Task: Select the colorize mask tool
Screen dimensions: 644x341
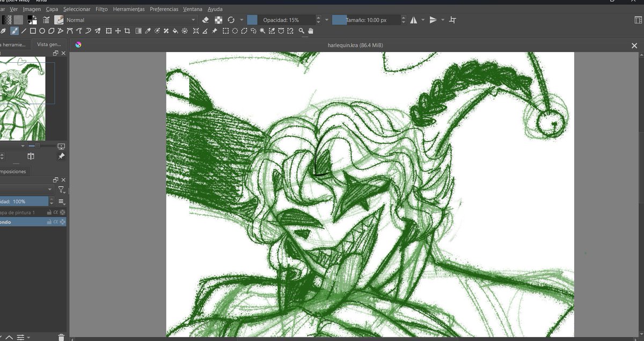Action: click(x=157, y=31)
